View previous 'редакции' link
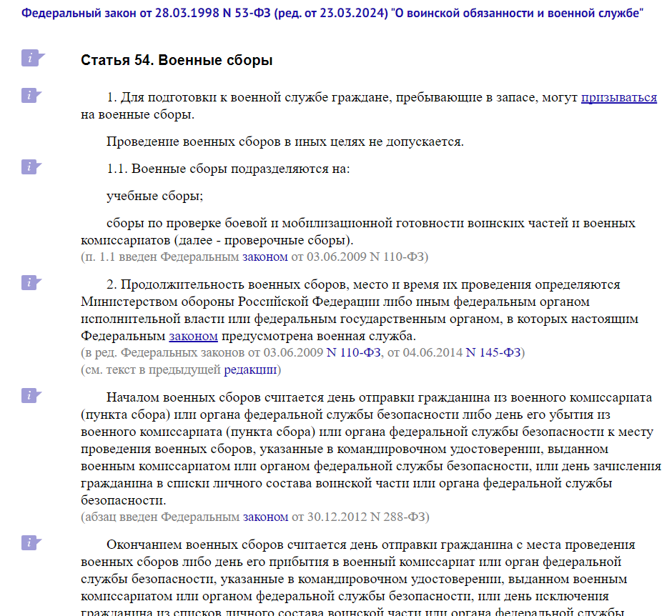672x616 pixels. (x=250, y=369)
